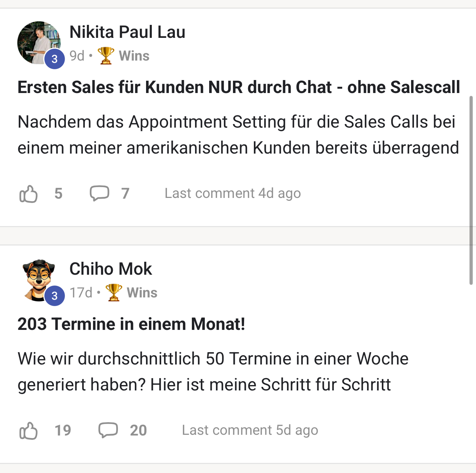Click 'Last comment 5d ago' text
The image size is (476, 473).
[x=250, y=430]
